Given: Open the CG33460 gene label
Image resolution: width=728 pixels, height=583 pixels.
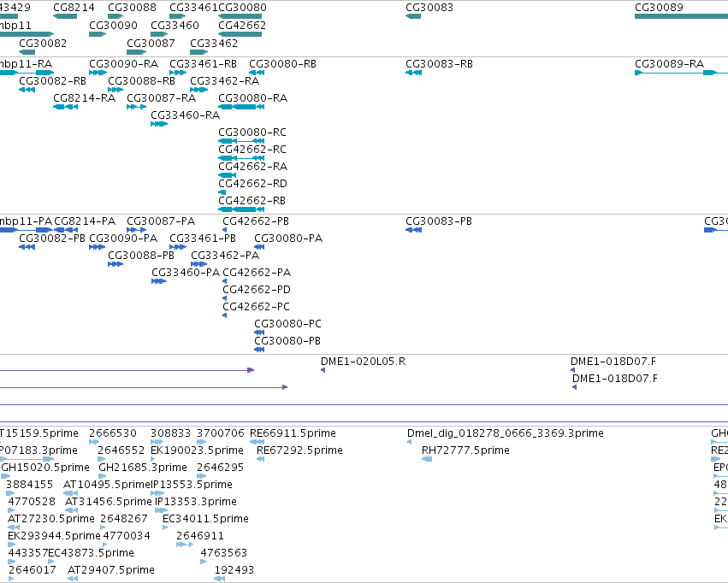Looking at the screenshot, I should tap(175, 25).
